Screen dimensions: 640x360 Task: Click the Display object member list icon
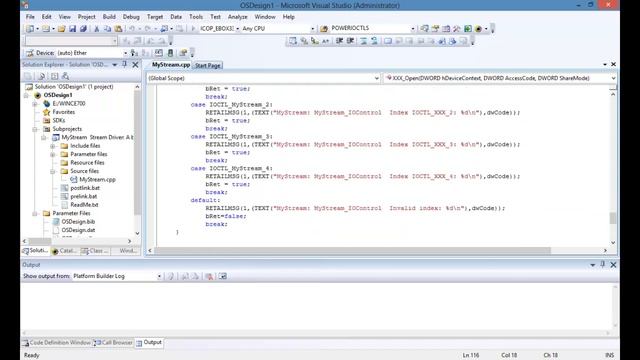click(293, 41)
